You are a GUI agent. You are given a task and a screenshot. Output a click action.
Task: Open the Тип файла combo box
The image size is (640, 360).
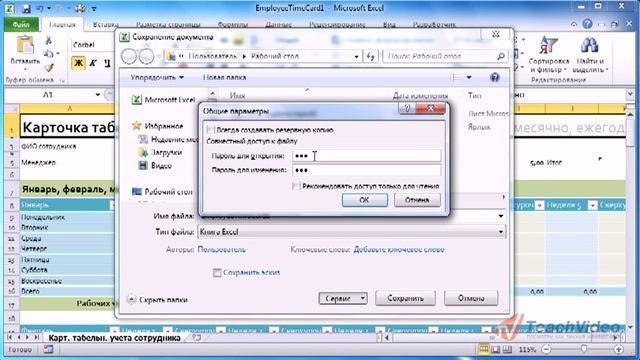(x=351, y=232)
